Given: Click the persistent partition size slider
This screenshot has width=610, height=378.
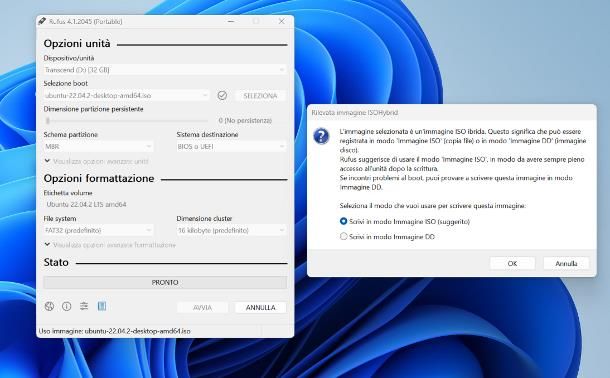Looking at the screenshot, I should [x=126, y=121].
